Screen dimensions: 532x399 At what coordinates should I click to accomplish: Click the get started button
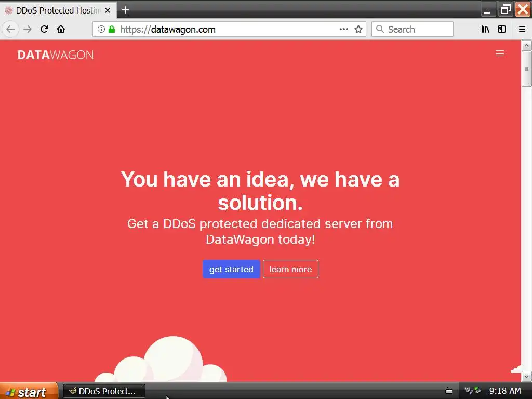231,269
